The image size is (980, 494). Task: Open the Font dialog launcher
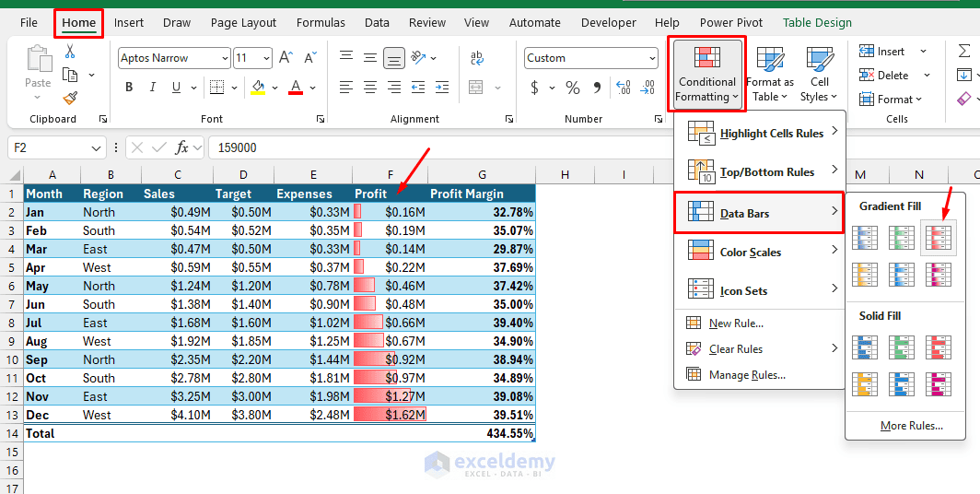[x=320, y=119]
